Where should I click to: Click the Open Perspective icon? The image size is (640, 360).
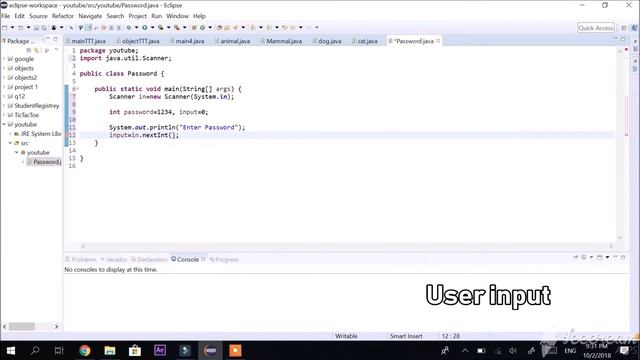pos(624,28)
